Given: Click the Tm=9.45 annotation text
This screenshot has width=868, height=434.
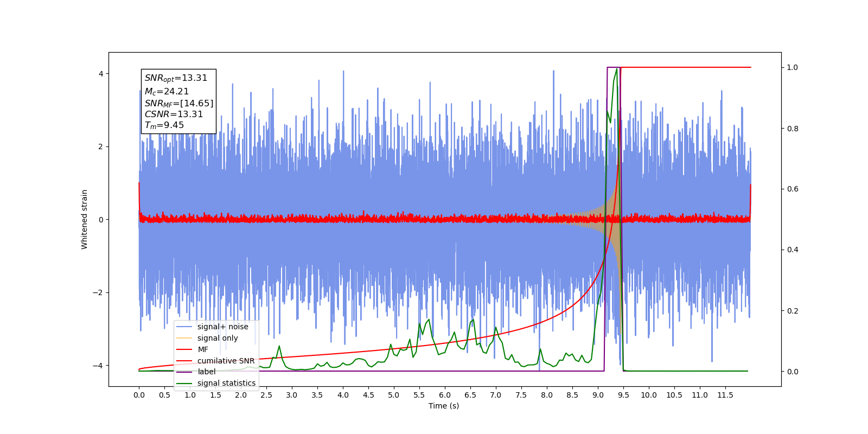Looking at the screenshot, I should 164,125.
